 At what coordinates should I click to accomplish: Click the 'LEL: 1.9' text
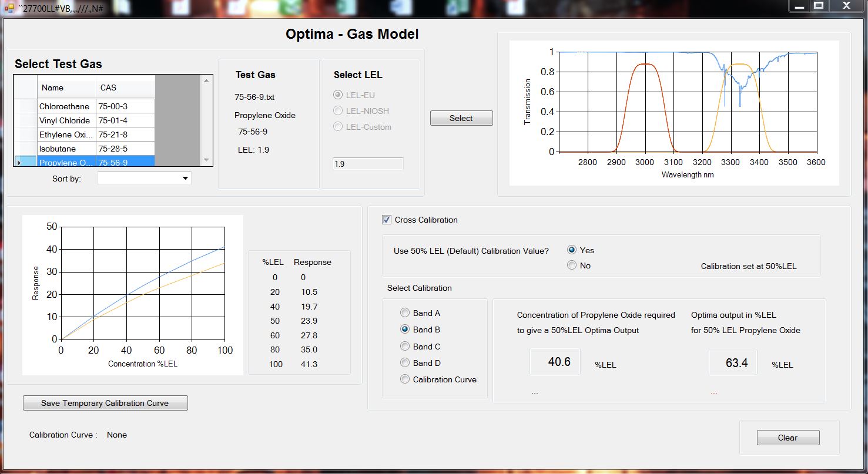point(253,150)
